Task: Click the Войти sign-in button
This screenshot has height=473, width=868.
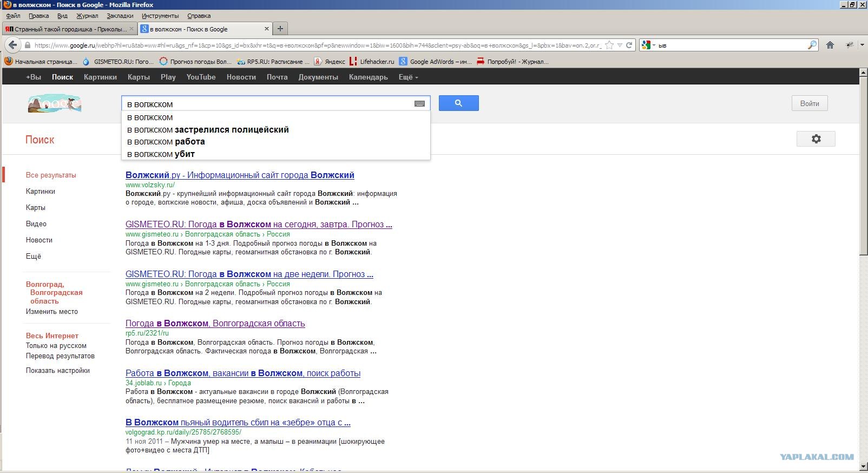Action: (x=810, y=103)
